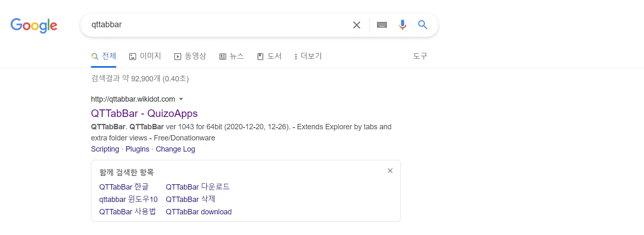
Task: Start voice search with microphone icon
Action: coord(403,25)
